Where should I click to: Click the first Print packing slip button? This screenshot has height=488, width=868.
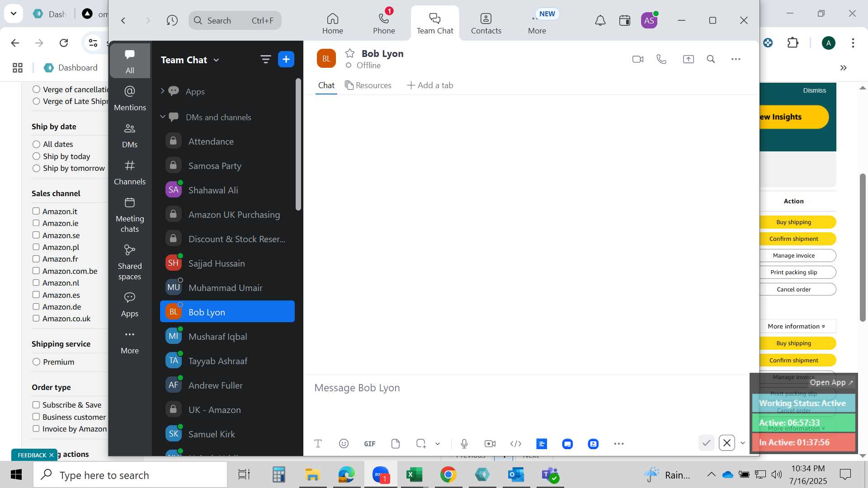coord(798,272)
